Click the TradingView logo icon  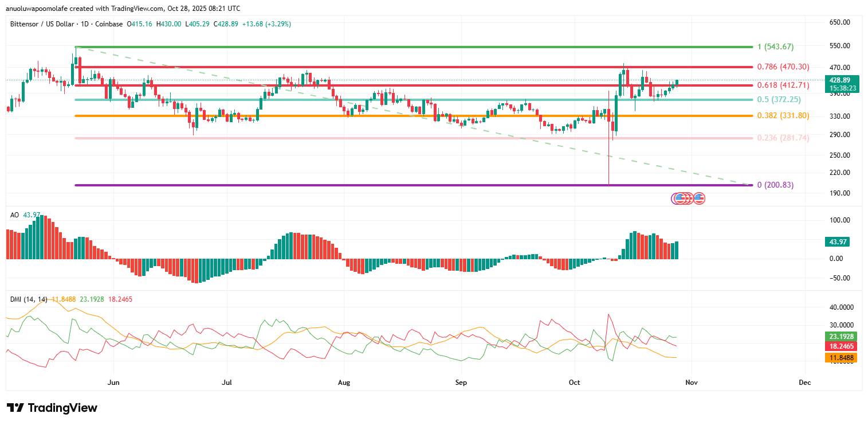(x=15, y=408)
